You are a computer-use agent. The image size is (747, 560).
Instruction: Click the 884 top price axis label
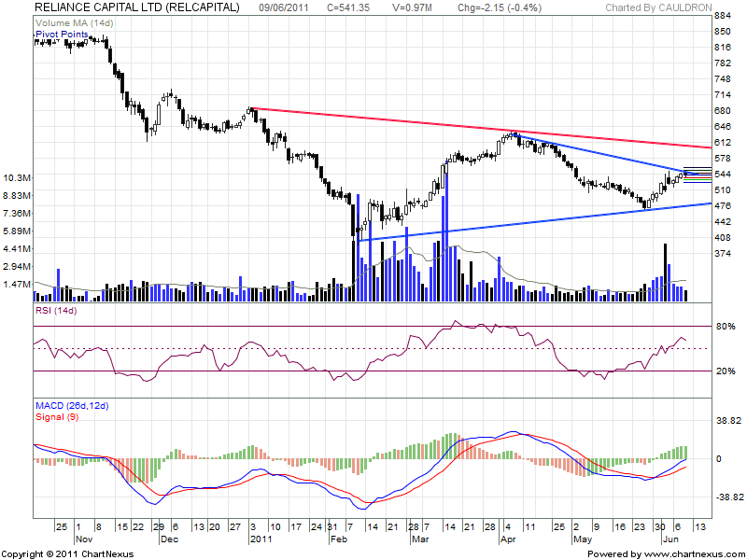(722, 17)
